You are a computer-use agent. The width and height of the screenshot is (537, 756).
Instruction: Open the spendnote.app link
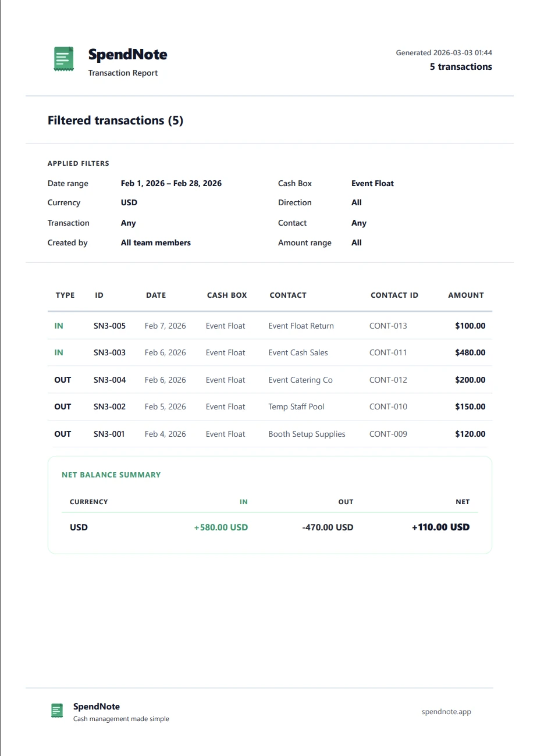446,711
